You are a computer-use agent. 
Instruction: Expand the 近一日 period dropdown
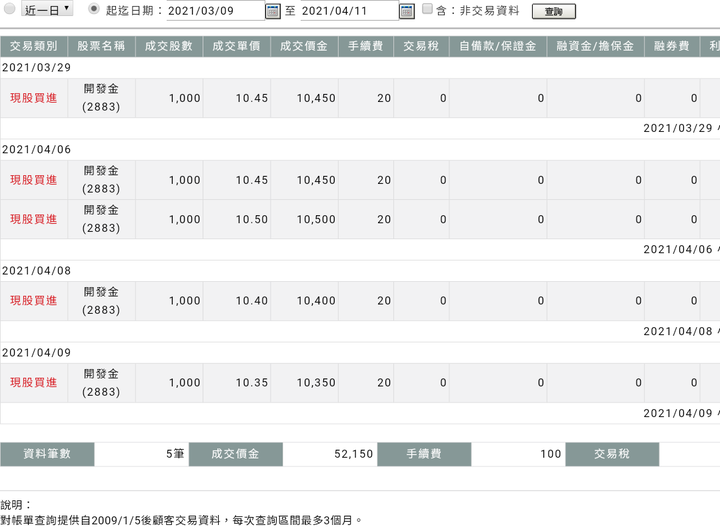47,9
